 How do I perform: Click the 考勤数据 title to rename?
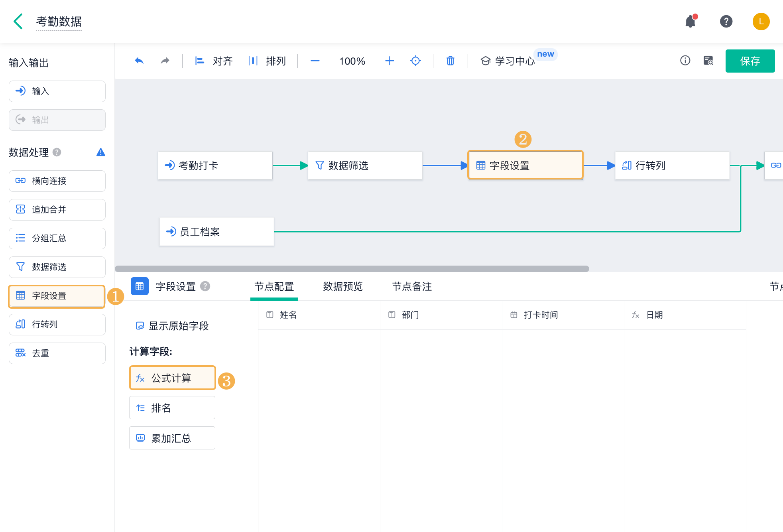point(59,22)
